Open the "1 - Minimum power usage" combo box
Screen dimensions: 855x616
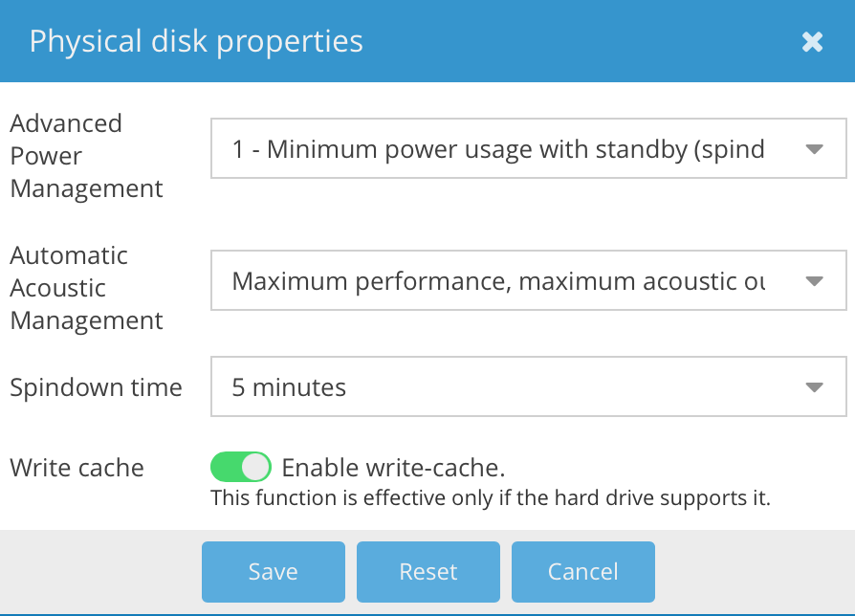497,149
